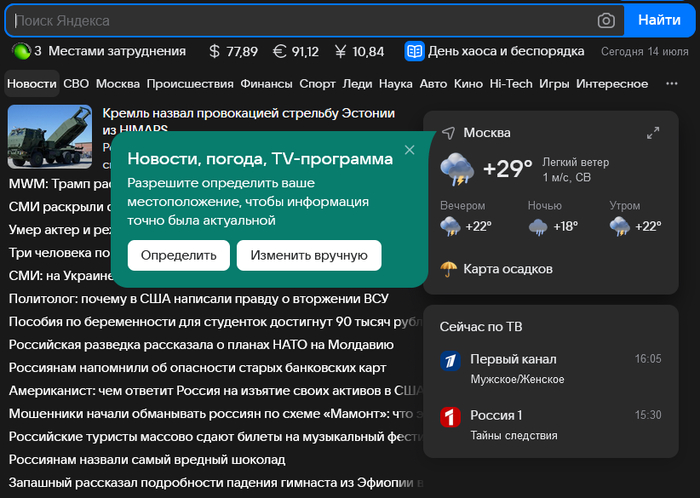Open headline about старых банковских карт

click(x=197, y=368)
